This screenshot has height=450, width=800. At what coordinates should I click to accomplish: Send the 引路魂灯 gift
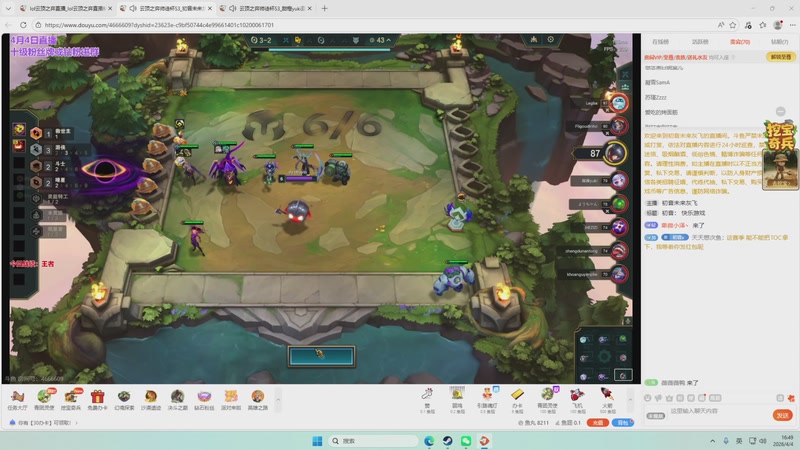click(x=487, y=399)
